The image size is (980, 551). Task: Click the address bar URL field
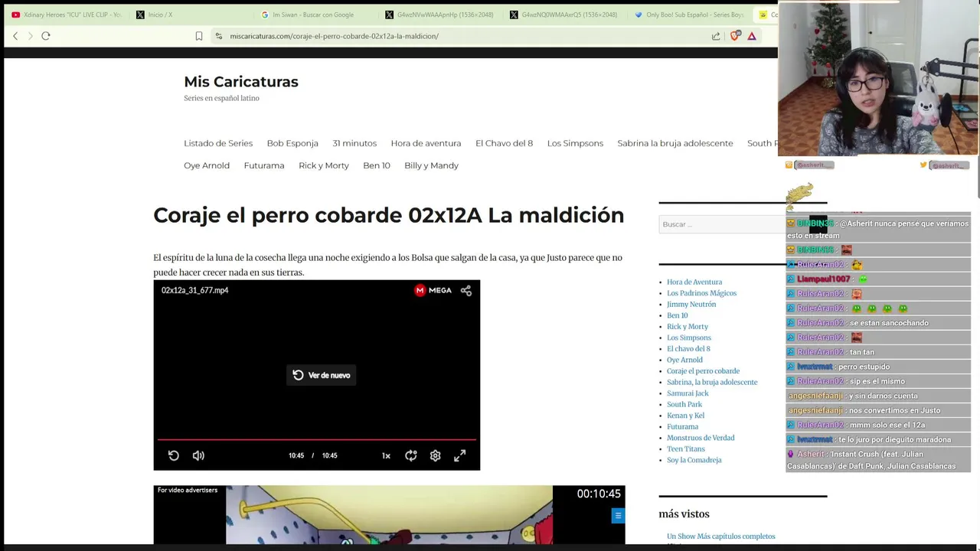click(459, 36)
